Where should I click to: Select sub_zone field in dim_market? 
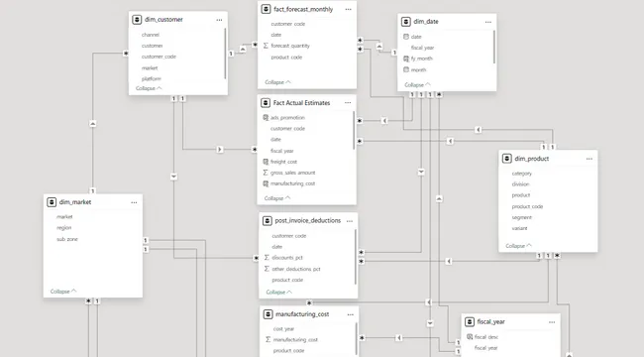tap(67, 239)
